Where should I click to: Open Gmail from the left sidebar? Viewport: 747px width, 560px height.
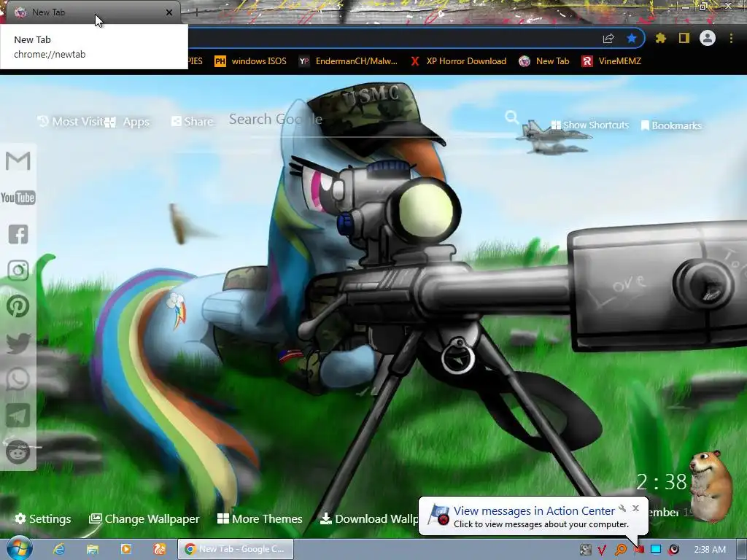click(x=18, y=161)
